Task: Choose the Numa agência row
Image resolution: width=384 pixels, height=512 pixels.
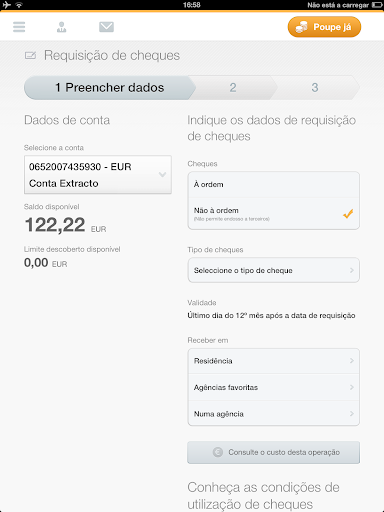Action: (273, 414)
